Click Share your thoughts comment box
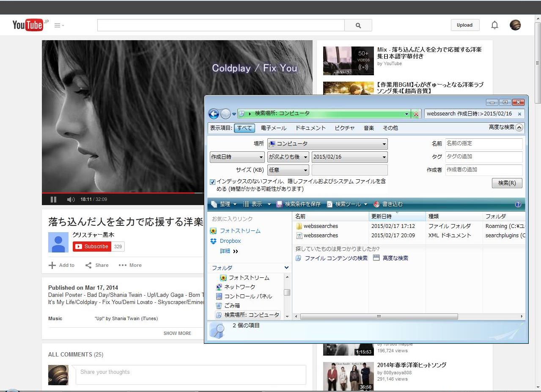 click(x=191, y=375)
